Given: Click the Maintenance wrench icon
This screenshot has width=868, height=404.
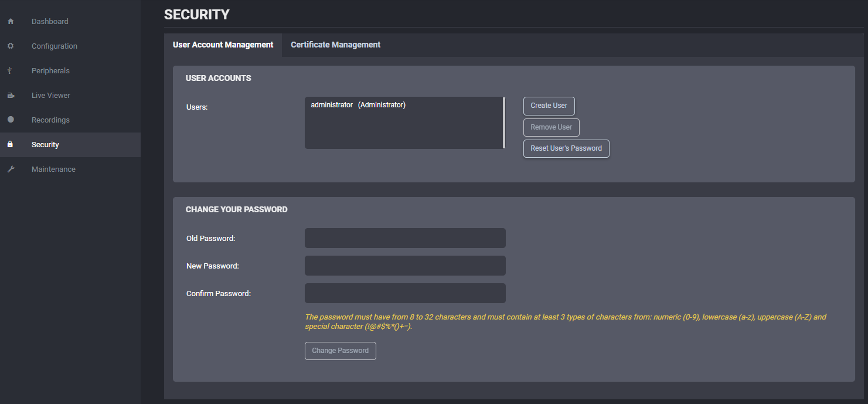Looking at the screenshot, I should pyautogui.click(x=11, y=169).
